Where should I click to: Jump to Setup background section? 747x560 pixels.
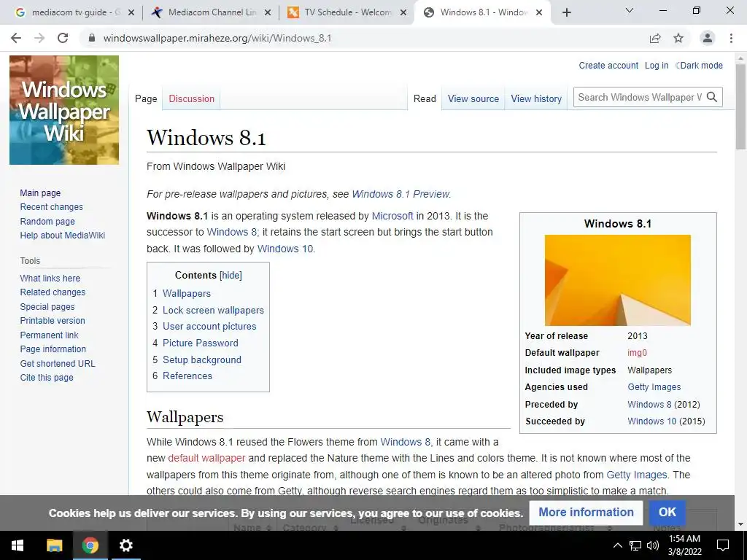tap(201, 359)
